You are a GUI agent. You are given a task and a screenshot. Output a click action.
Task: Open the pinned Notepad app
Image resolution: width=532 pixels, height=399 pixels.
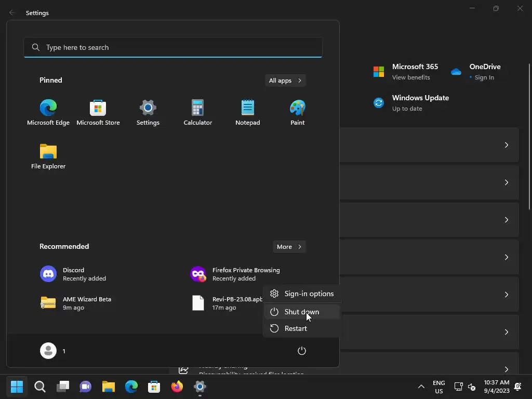click(248, 113)
